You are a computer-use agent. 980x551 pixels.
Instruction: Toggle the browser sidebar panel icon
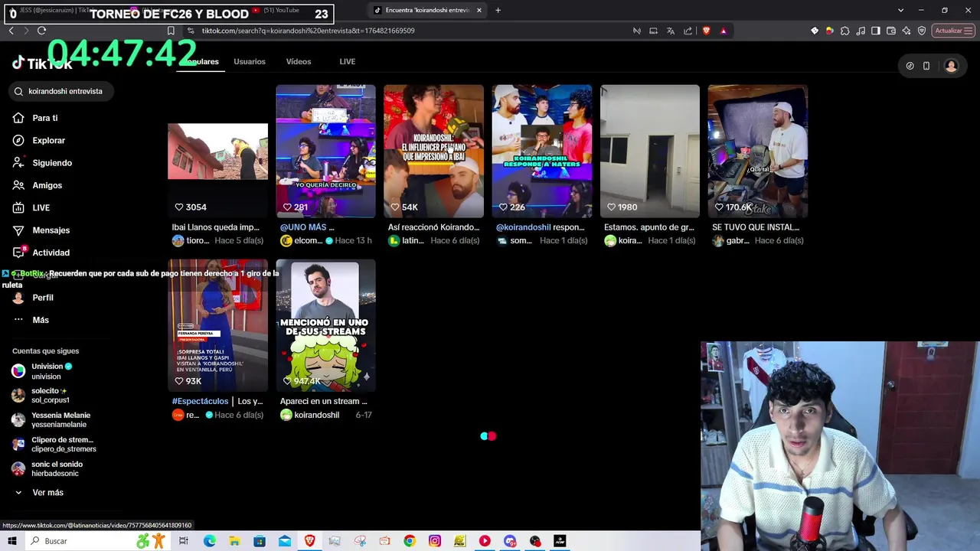pos(877,31)
